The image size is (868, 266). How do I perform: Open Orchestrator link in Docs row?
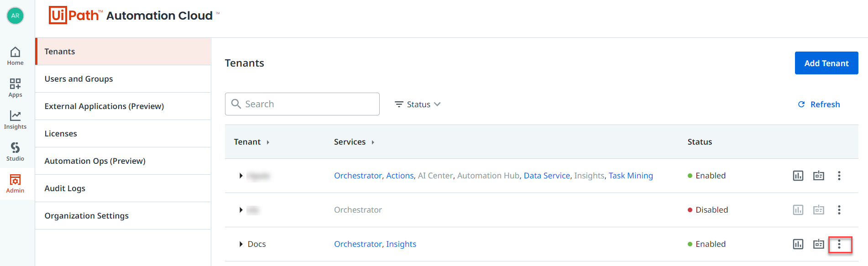coord(358,244)
